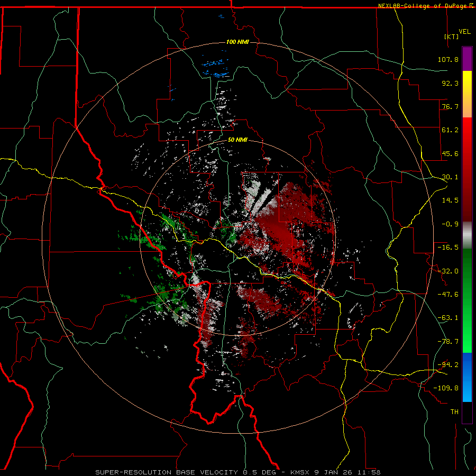The height and width of the screenshot is (476, 476).
Task: Click the yellow-orange segment of velocity color bar
Action: click(x=467, y=94)
